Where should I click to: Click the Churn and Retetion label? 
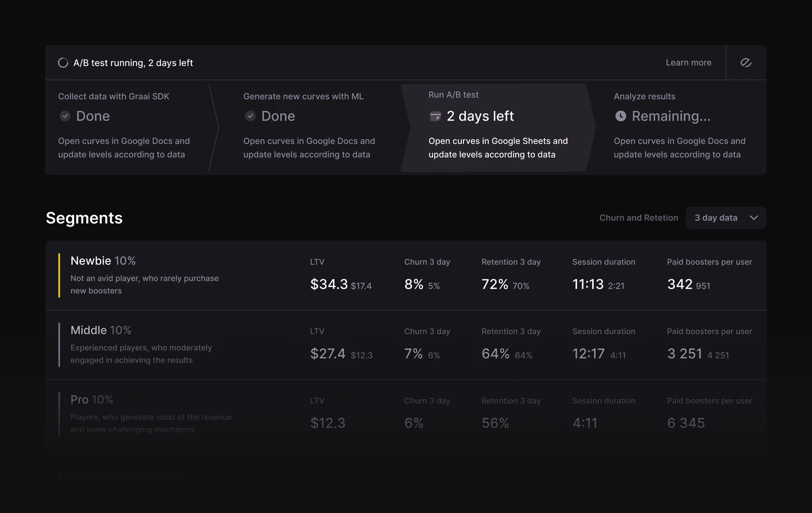(638, 217)
